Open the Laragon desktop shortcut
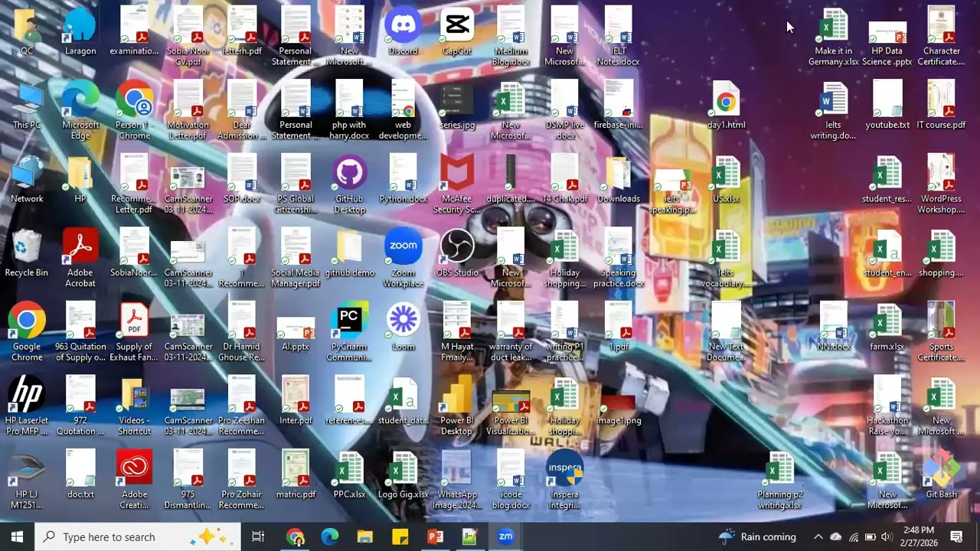 (x=80, y=32)
